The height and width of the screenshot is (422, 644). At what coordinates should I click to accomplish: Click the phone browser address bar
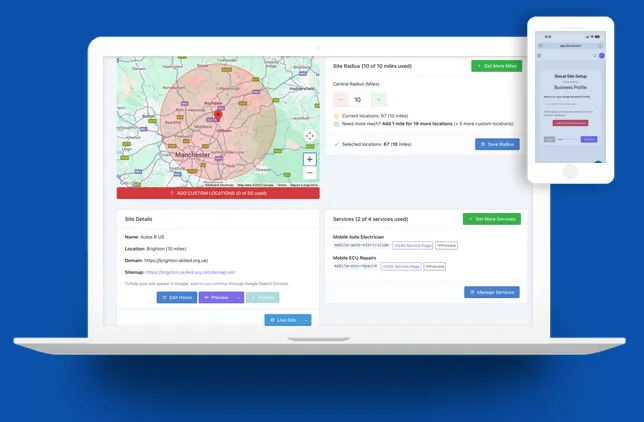pyautogui.click(x=570, y=46)
